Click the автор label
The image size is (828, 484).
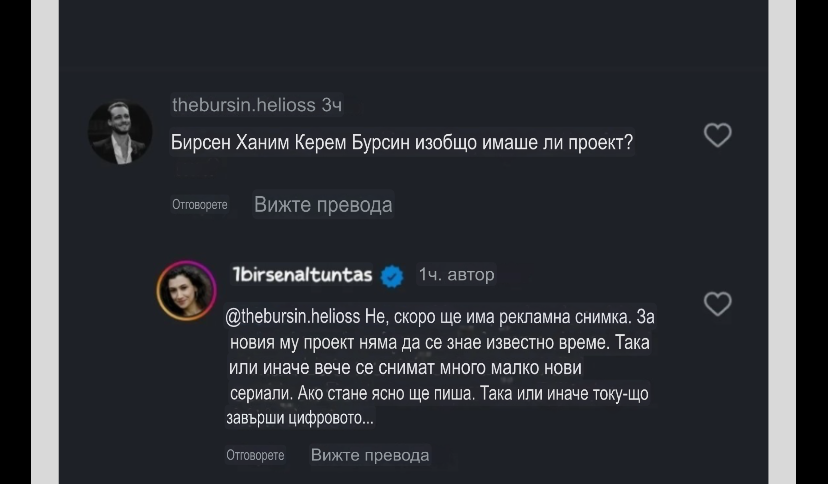point(471,275)
